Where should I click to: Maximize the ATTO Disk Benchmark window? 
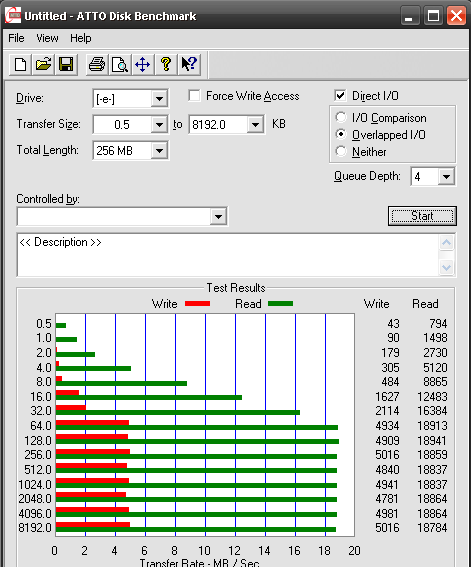point(433,16)
